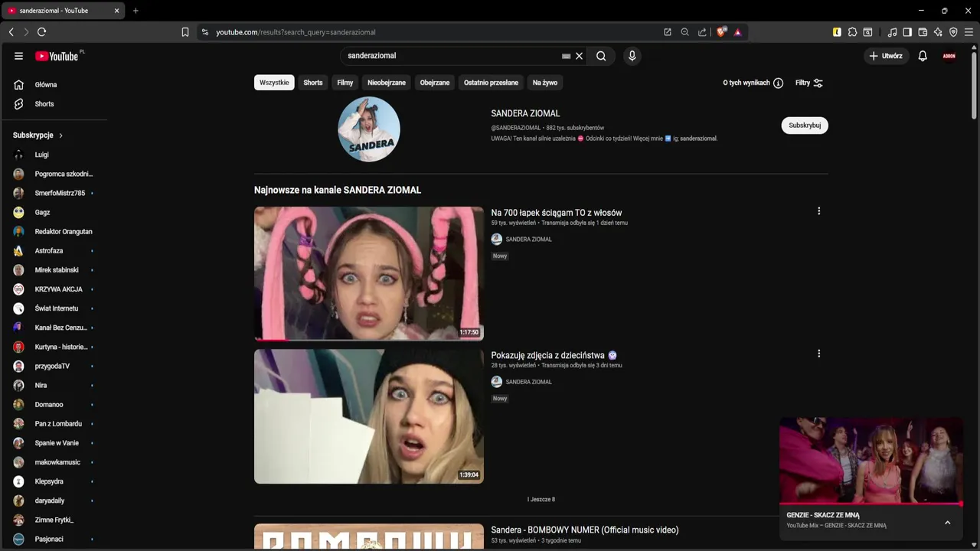Select the Filmy filter chip
The height and width of the screenshot is (551, 980).
coord(345,83)
